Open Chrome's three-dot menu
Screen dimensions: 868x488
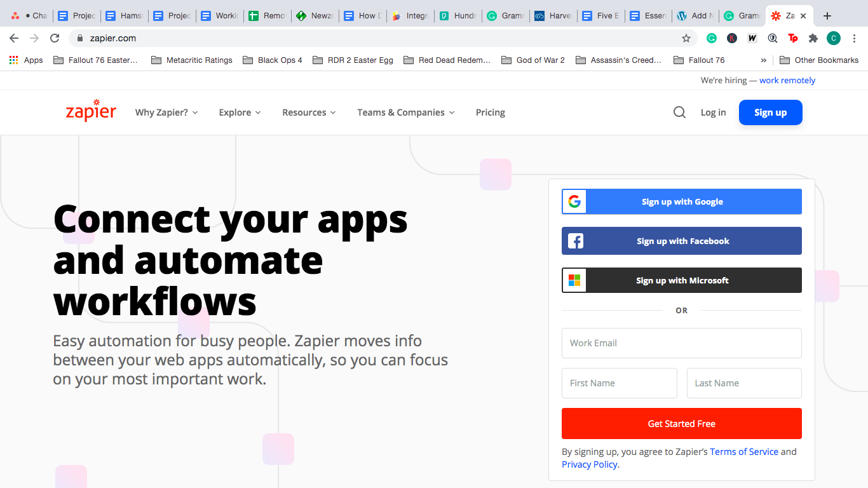pos(854,38)
